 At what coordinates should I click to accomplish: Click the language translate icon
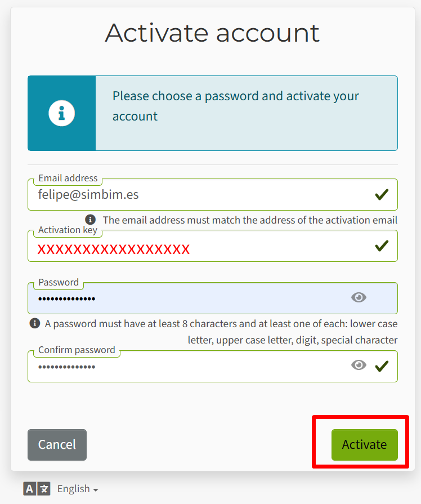pyautogui.click(x=37, y=489)
